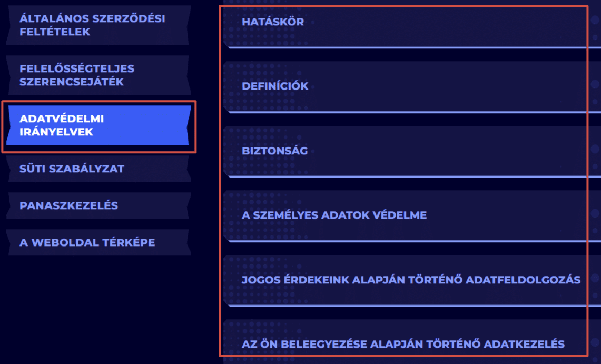Select Felelősségteljes Szerencsejáték in sidebar
The height and width of the screenshot is (364, 601).
(77, 75)
